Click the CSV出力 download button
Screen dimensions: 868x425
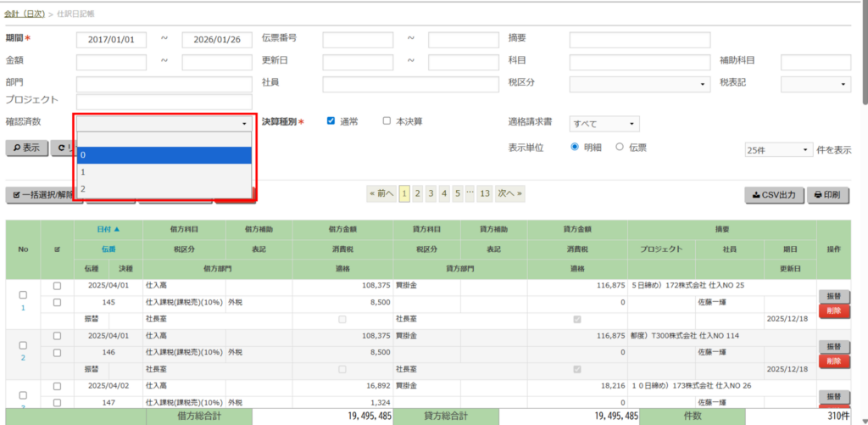tap(773, 194)
